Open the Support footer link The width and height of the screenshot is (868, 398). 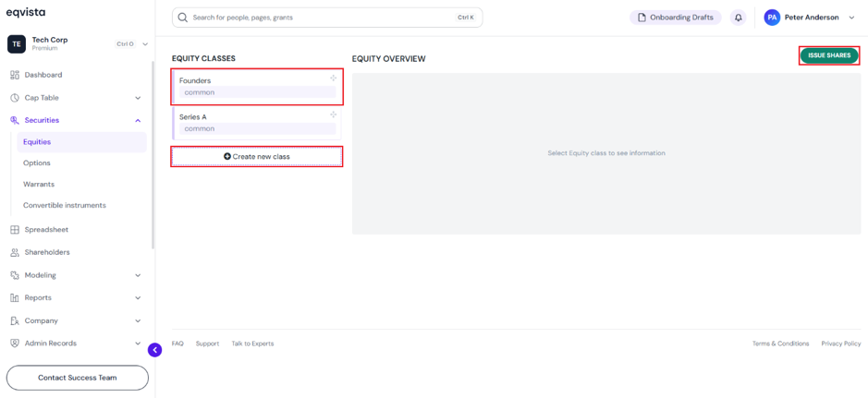pyautogui.click(x=208, y=344)
